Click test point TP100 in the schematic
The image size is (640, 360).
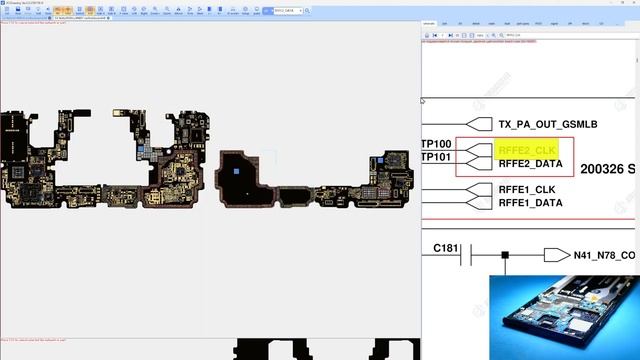pyautogui.click(x=436, y=144)
